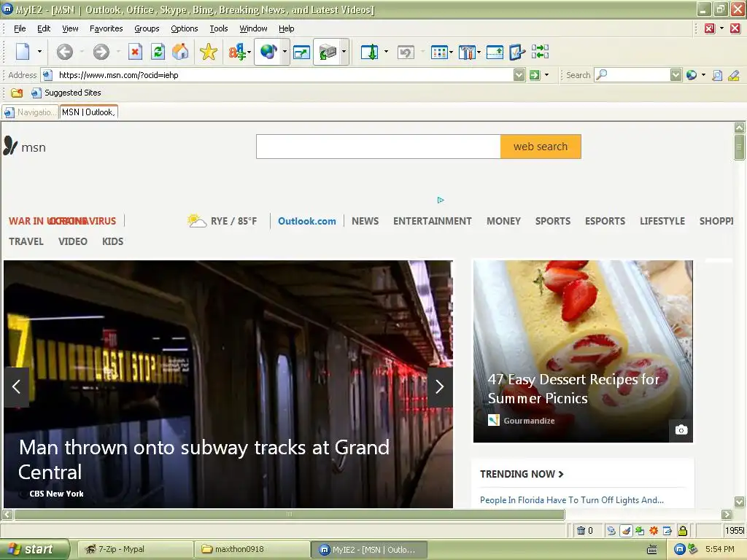747x560 pixels.
Task: Show next slide with right carousel arrow
Action: click(440, 386)
